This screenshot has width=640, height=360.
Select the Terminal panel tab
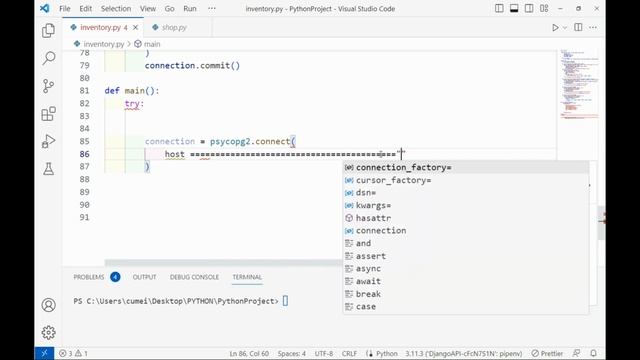247,277
